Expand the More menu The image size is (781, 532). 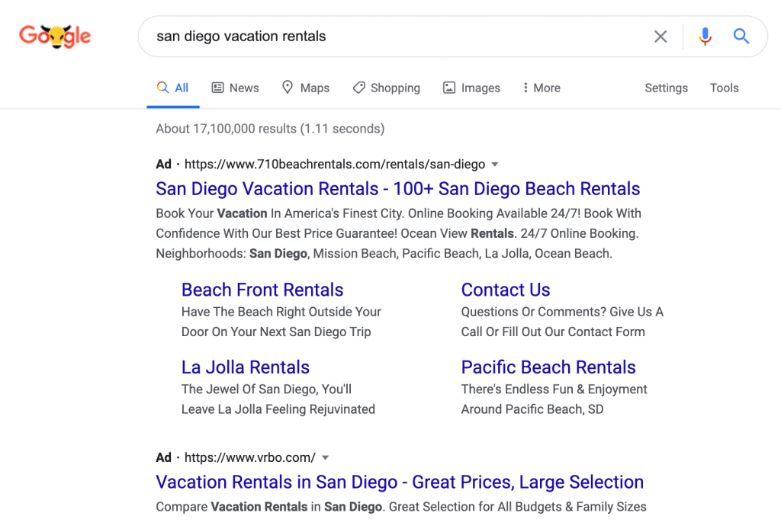pos(542,88)
